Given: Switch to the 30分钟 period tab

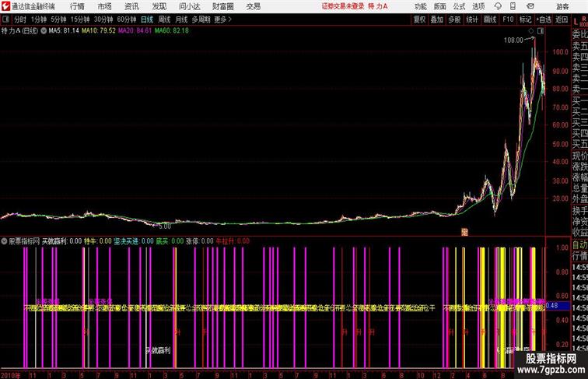Looking at the screenshot, I should point(103,19).
